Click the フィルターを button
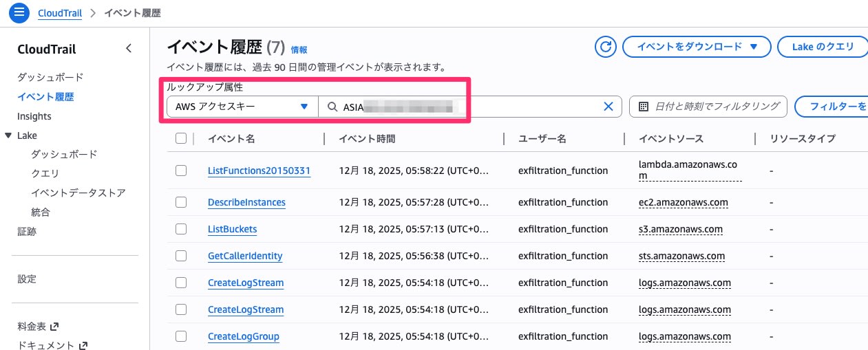The image size is (868, 350). point(832,107)
